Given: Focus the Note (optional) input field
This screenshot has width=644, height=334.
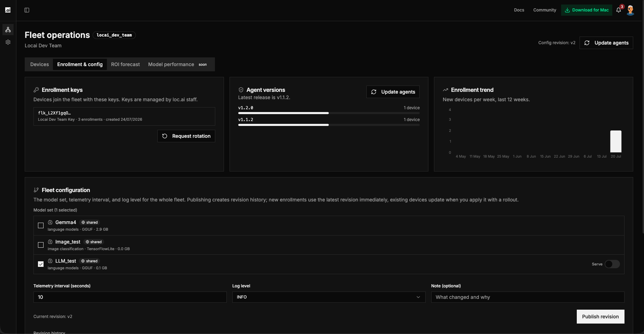Looking at the screenshot, I should [x=528, y=297].
